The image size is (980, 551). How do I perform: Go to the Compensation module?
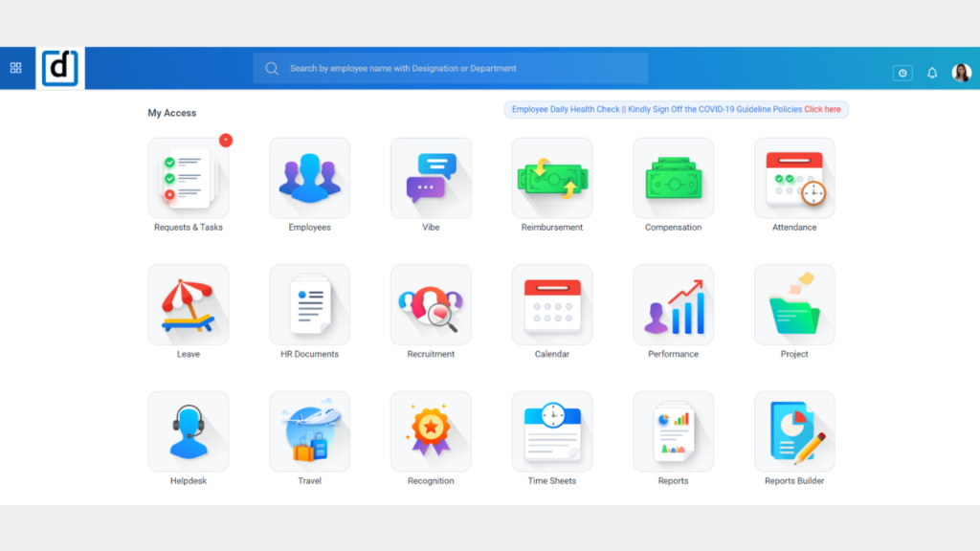(x=673, y=179)
